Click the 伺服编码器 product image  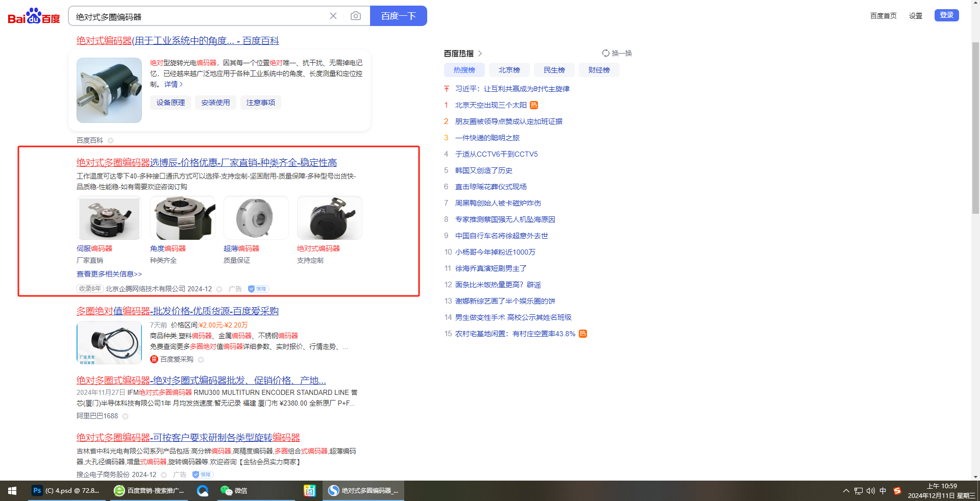109,218
